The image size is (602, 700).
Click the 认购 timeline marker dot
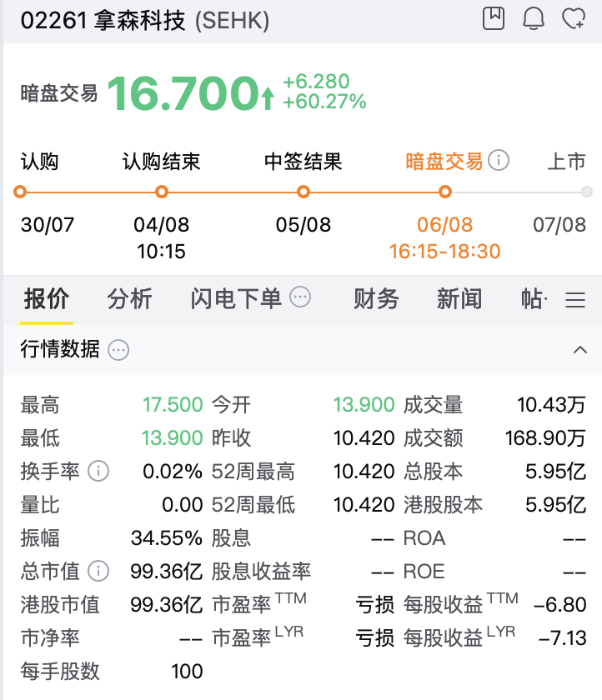(20, 192)
